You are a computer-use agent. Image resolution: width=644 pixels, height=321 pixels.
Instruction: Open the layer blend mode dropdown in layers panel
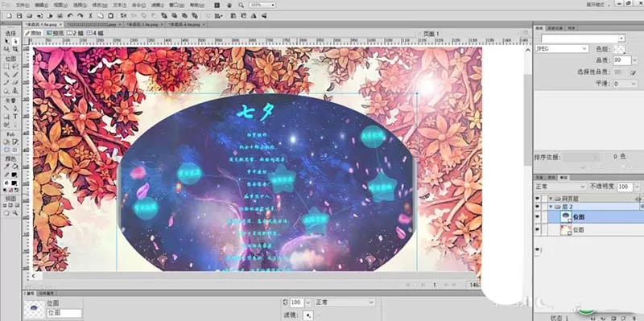tap(560, 187)
